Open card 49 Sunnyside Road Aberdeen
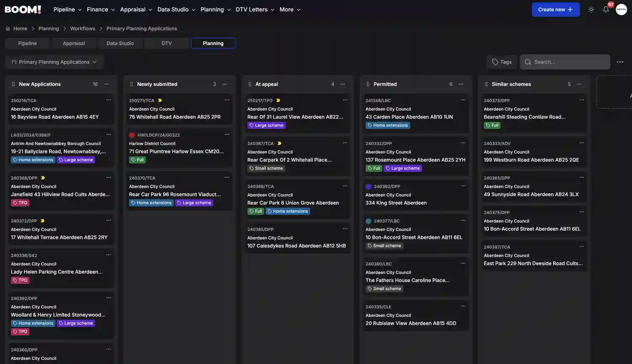The image size is (632, 364). pos(534,187)
